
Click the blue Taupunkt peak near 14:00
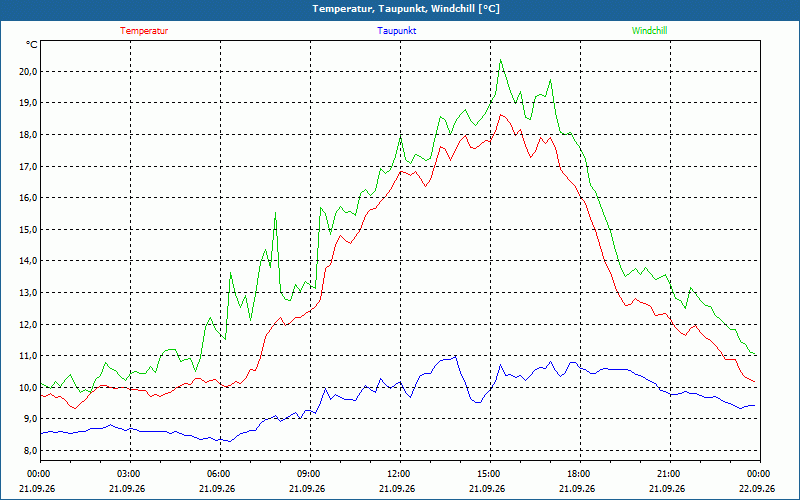point(455,356)
